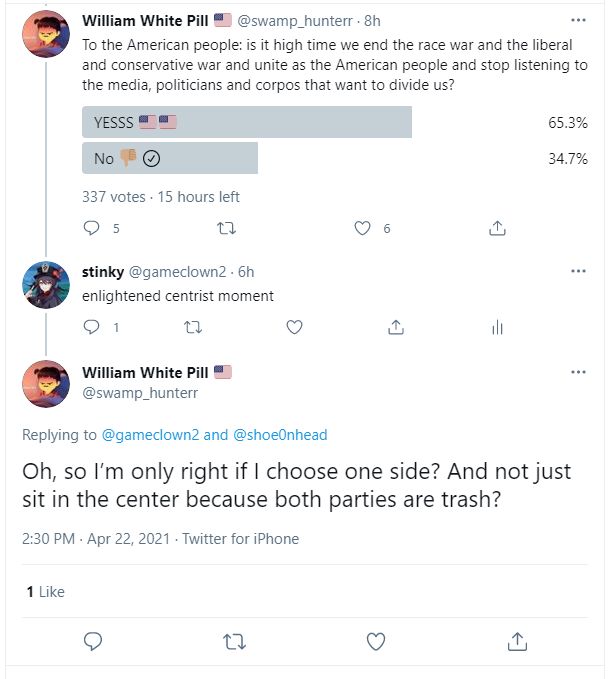This screenshot has height=679, width=612.
Task: Like the "both parties are trash" tweet
Action: pos(376,640)
